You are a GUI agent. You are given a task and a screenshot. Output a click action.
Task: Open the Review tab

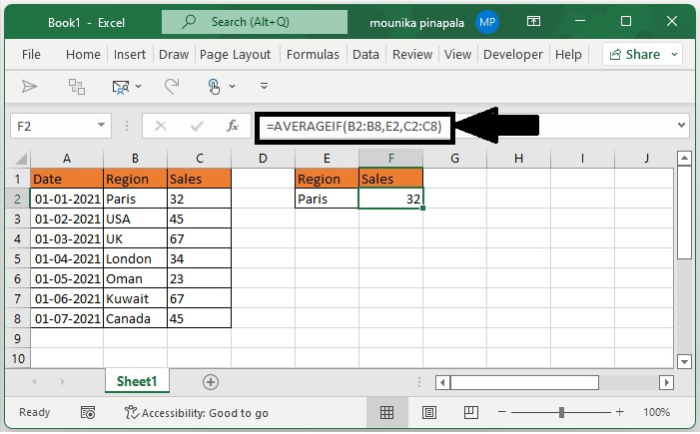(x=412, y=54)
